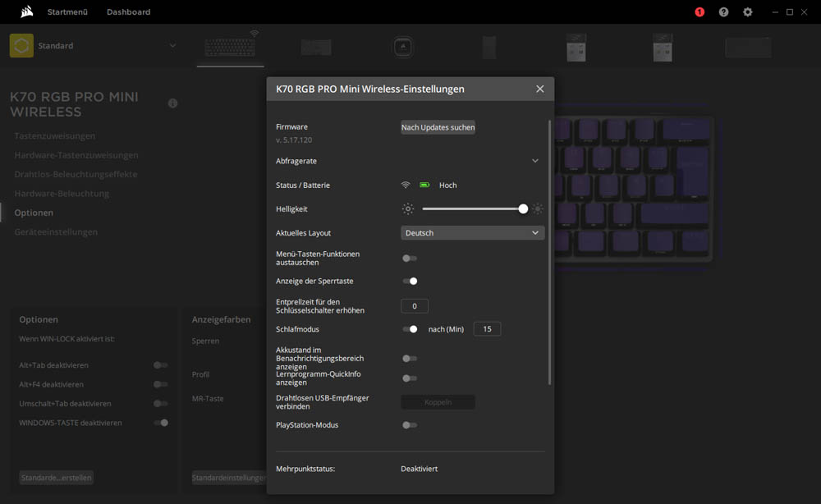Click the Deaktiviert Mehrpunktstatus value
The image size is (821, 504).
click(x=419, y=469)
